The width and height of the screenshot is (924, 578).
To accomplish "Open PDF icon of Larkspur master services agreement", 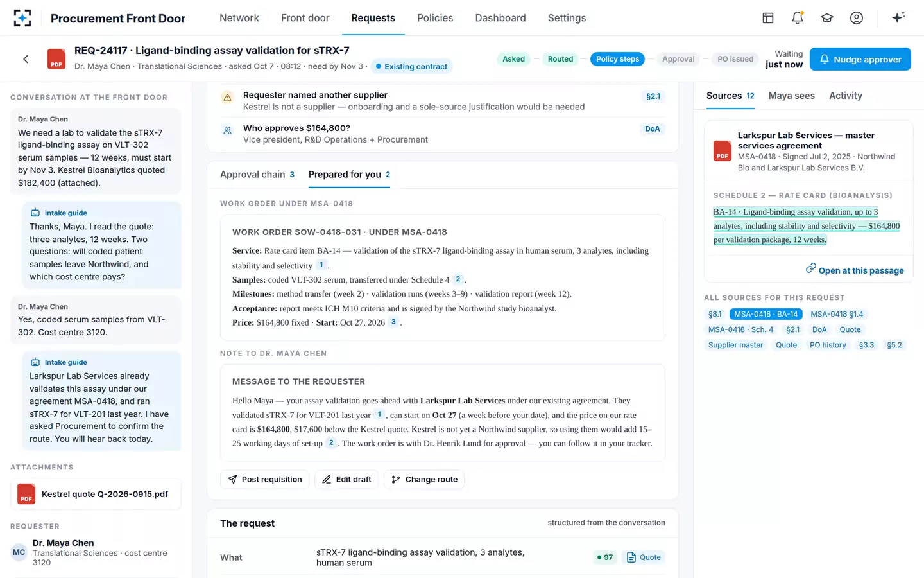I will tap(723, 151).
